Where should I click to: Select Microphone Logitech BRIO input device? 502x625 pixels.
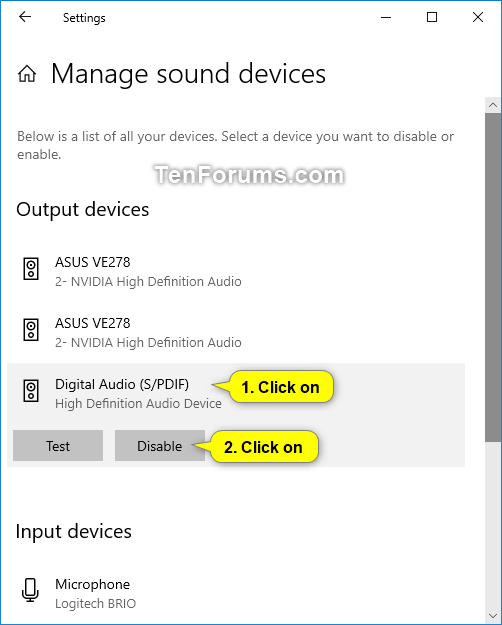coord(236,594)
